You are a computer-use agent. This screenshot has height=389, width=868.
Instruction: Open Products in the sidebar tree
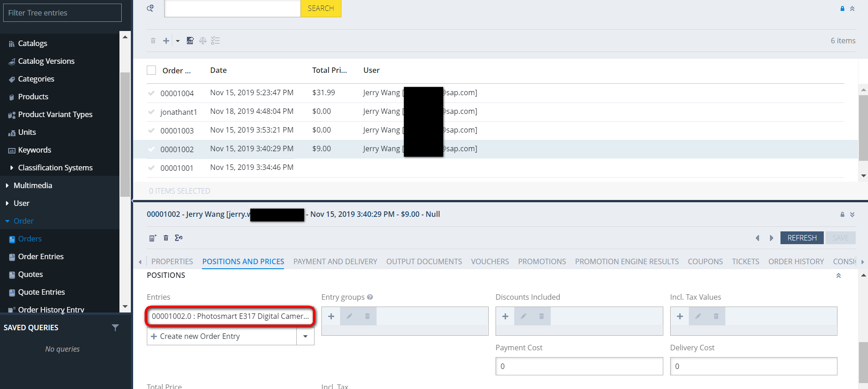pyautogui.click(x=33, y=97)
